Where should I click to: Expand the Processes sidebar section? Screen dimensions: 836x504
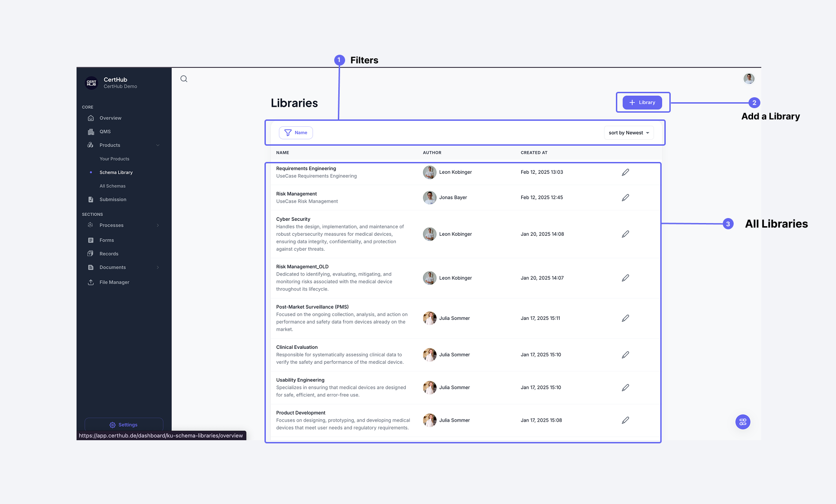coord(158,225)
